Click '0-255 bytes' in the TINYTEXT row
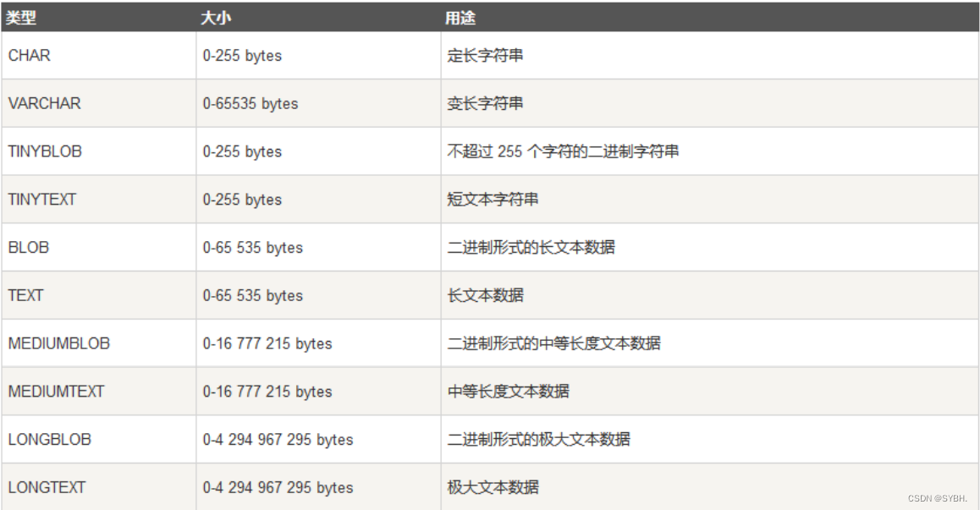The image size is (980, 510). tap(242, 200)
